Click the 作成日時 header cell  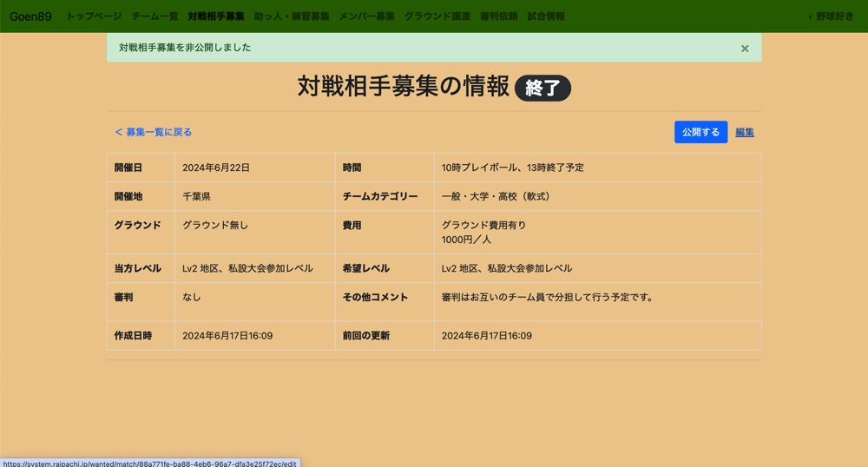click(141, 336)
